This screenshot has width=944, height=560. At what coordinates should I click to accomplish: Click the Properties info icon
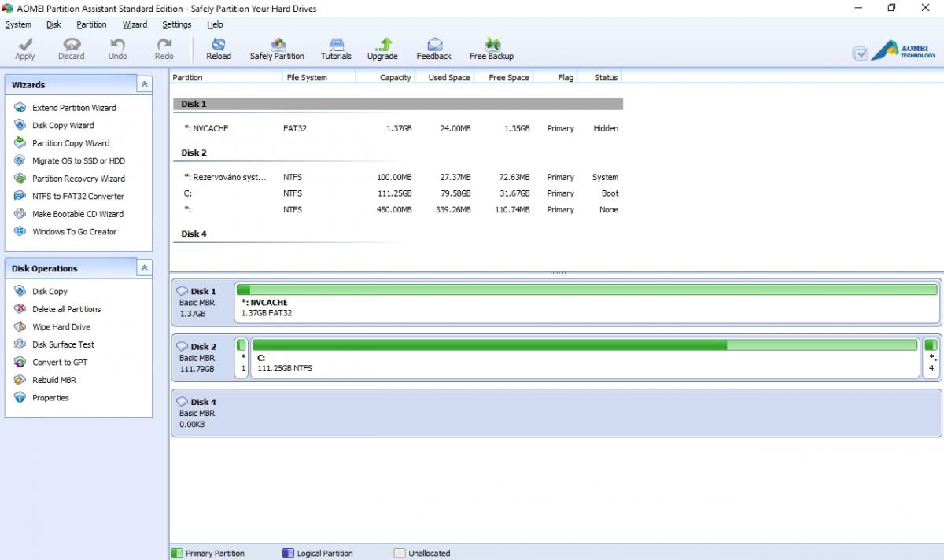click(x=20, y=397)
